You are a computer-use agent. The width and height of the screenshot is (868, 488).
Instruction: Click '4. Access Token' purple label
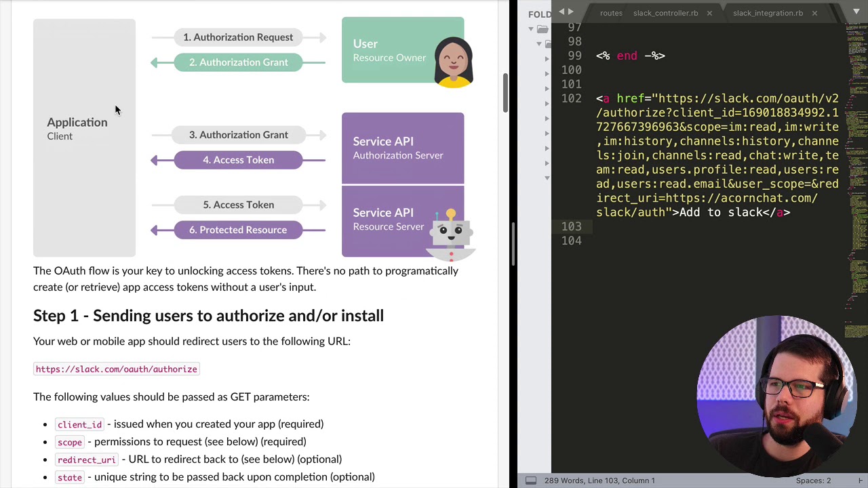click(238, 160)
